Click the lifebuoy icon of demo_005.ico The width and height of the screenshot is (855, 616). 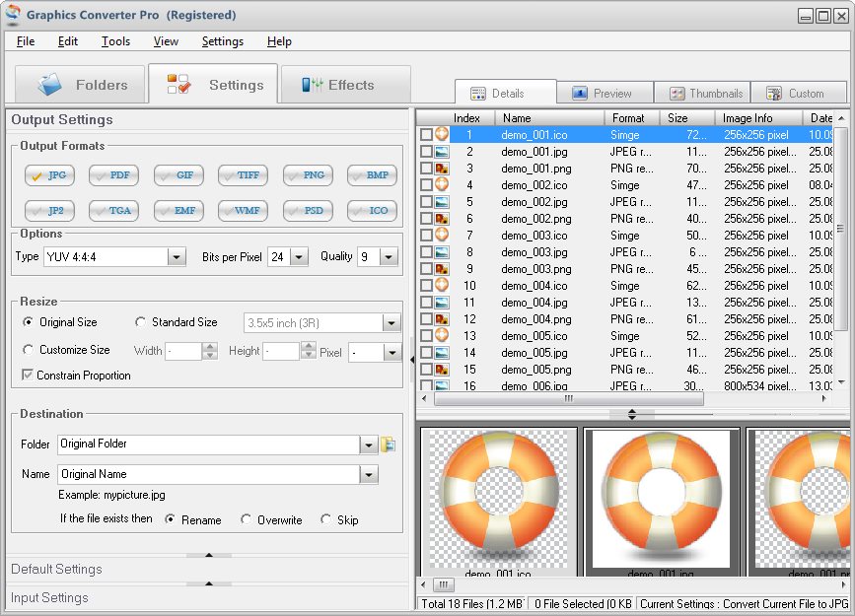click(x=442, y=335)
